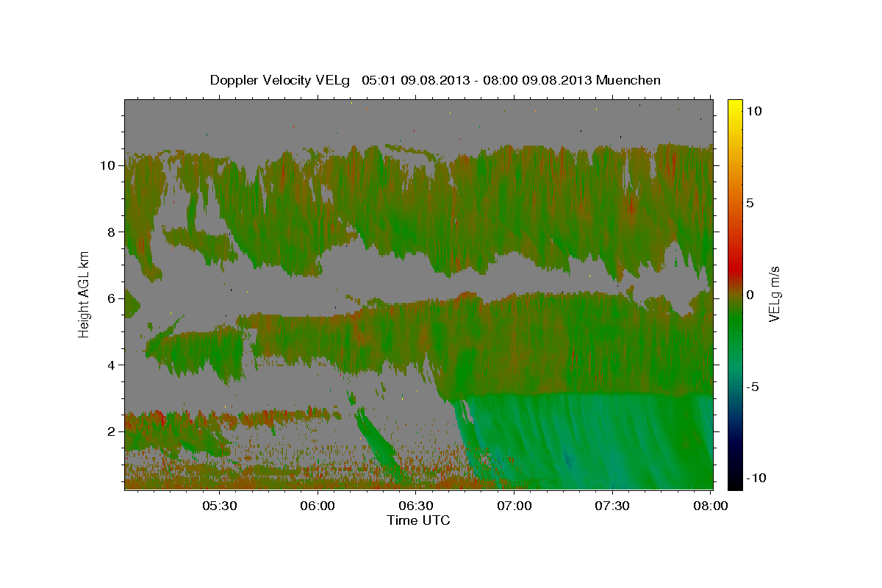This screenshot has height=588, width=882.
Task: Click the height axis label '10'
Action: (x=107, y=165)
